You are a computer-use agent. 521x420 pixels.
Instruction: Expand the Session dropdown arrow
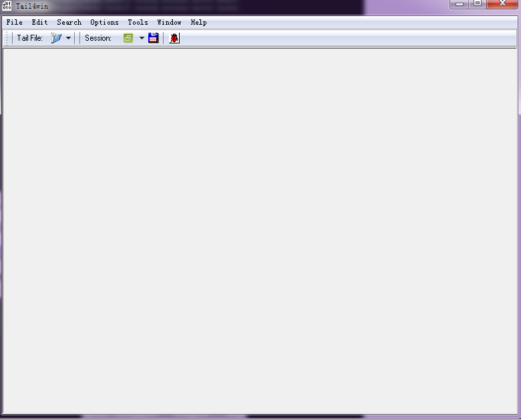142,38
